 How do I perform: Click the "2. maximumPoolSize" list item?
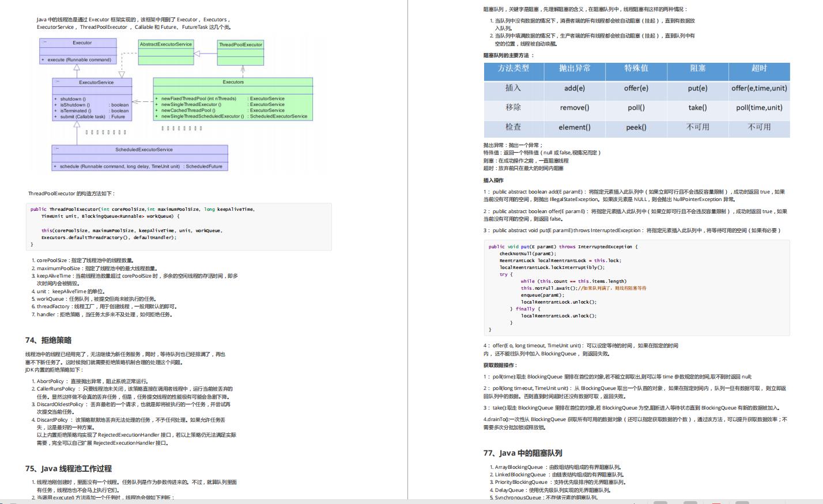(95, 268)
